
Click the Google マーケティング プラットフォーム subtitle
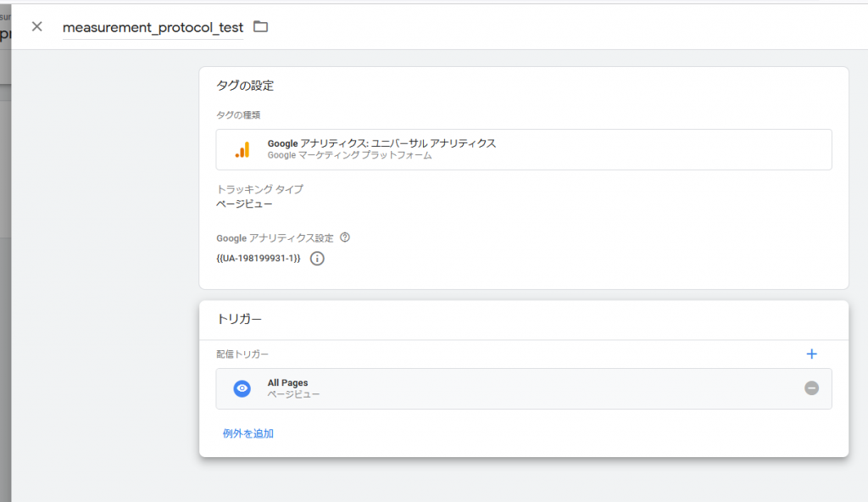(350, 156)
